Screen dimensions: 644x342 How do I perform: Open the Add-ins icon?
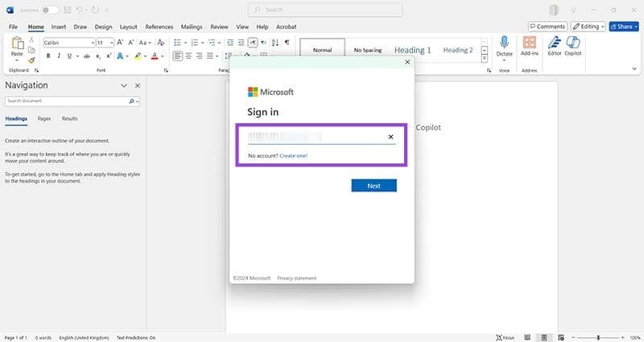(530, 43)
